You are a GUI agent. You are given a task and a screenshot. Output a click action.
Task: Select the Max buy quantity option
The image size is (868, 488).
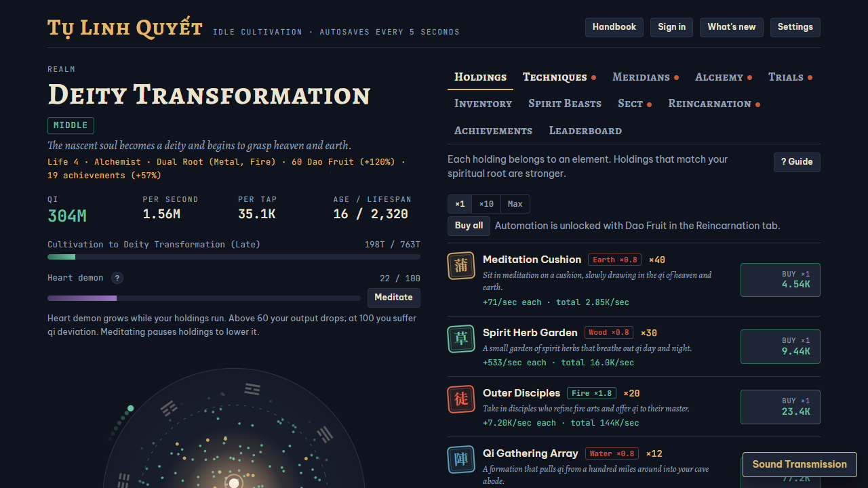pyautogui.click(x=515, y=204)
